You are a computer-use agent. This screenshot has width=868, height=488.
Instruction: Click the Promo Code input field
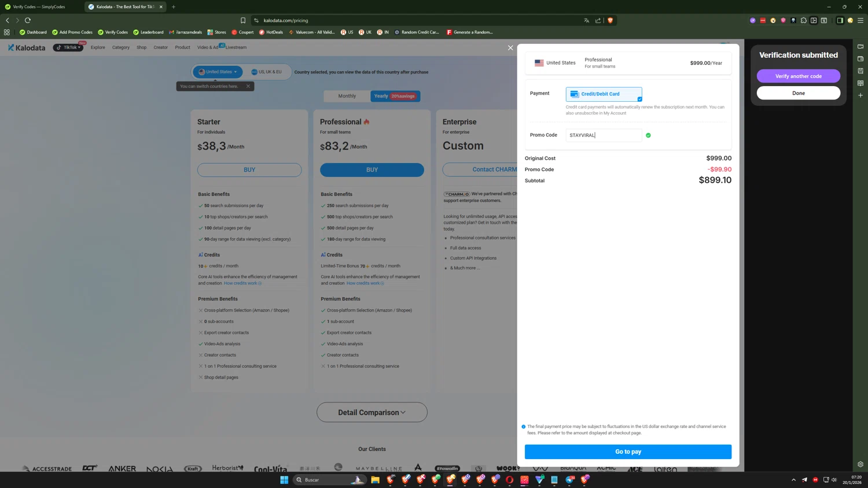(604, 135)
